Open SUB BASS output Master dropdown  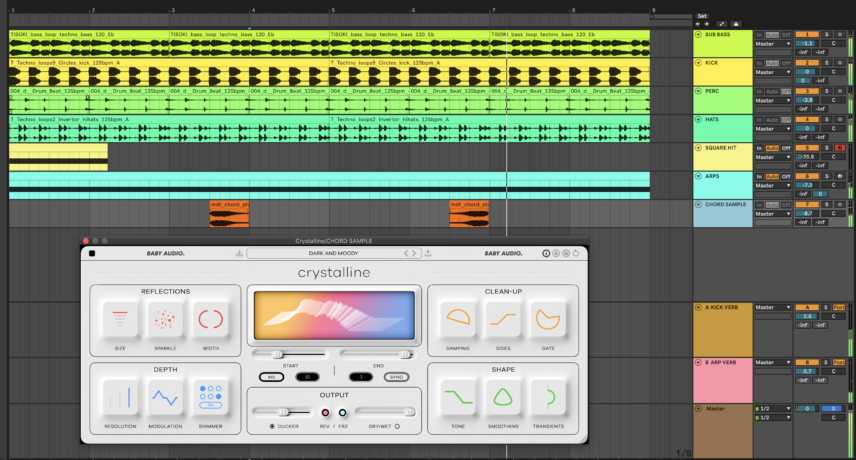(x=772, y=44)
